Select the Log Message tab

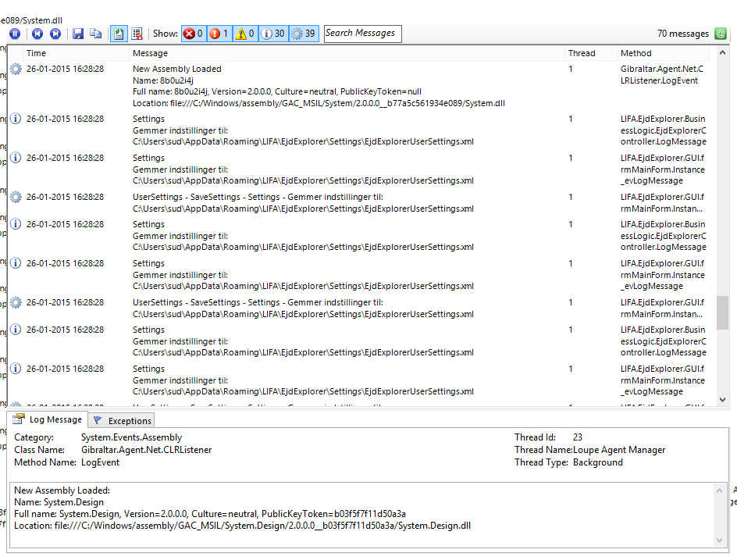(x=47, y=420)
